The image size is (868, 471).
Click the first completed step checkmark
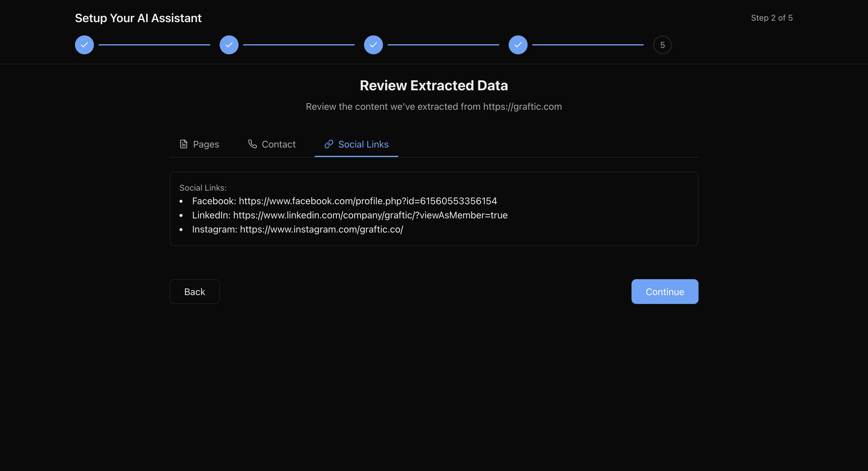[x=84, y=45]
